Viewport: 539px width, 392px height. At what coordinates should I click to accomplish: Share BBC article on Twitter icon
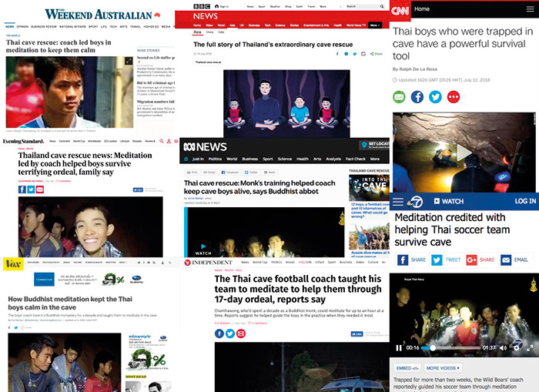coord(355,54)
